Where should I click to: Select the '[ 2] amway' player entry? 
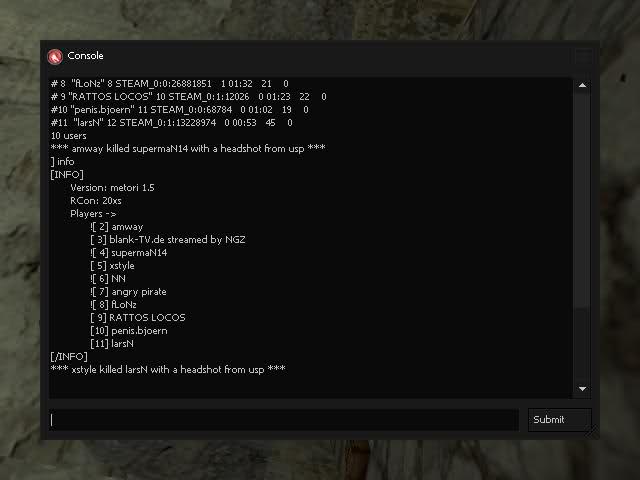(117, 227)
